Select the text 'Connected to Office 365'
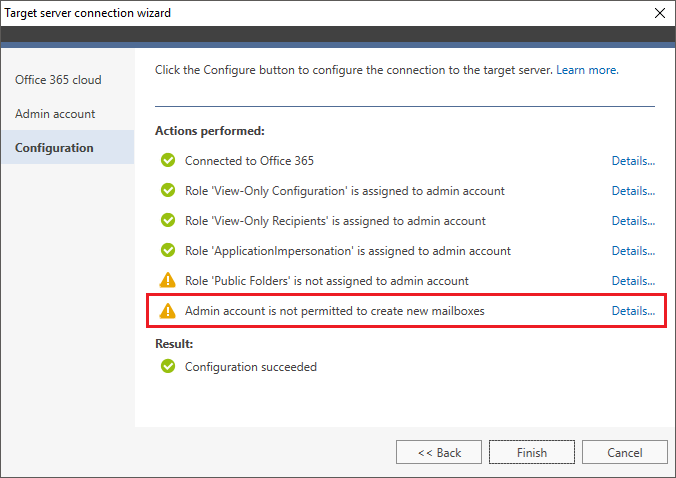 tap(249, 161)
